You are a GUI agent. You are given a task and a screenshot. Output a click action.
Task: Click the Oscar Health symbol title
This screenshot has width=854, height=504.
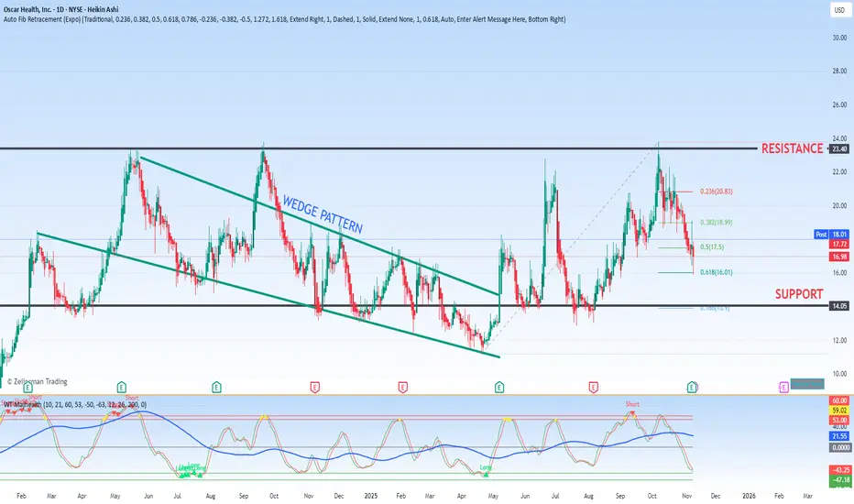pyautogui.click(x=61, y=9)
